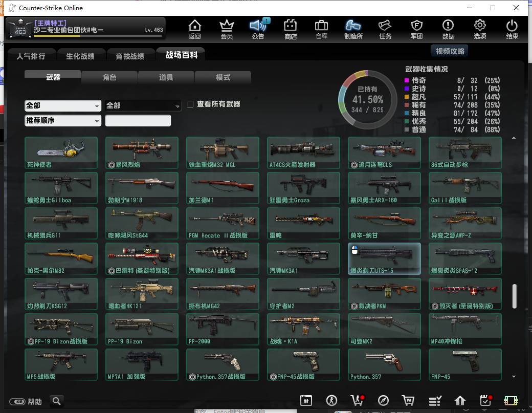Open the 仓库 inventory icon
532x413 pixels.
click(x=321, y=29)
